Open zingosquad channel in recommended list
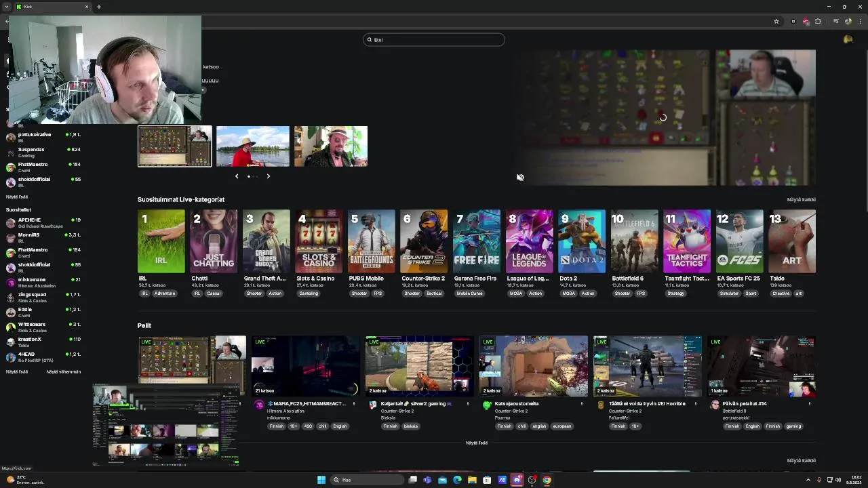Screen dimensions: 868x488 43,297
